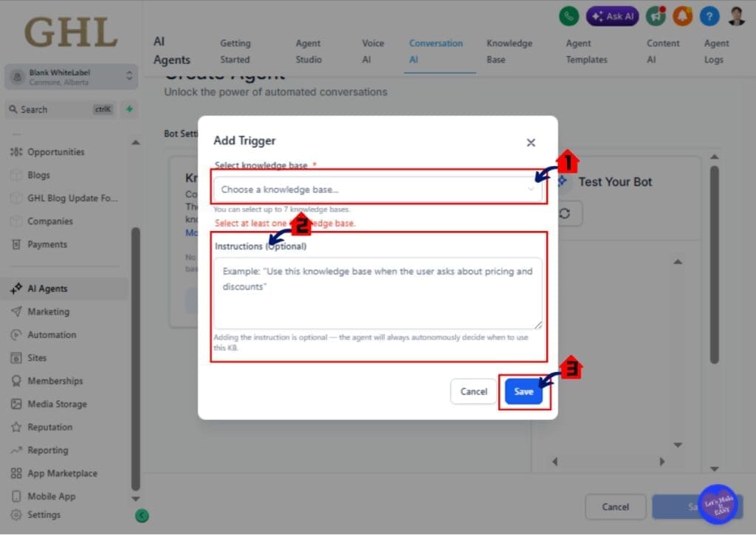Click the green phone icon in the header
756x535 pixels.
568,15
